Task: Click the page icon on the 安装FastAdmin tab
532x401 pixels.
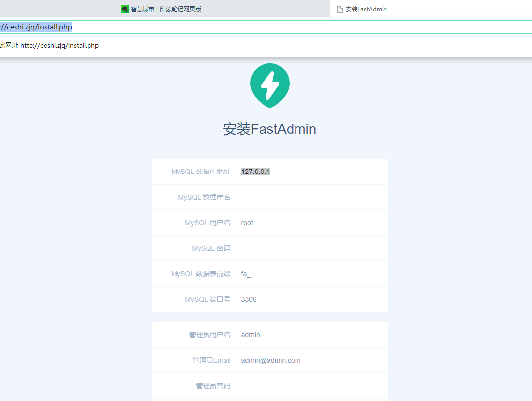Action: 340,9
